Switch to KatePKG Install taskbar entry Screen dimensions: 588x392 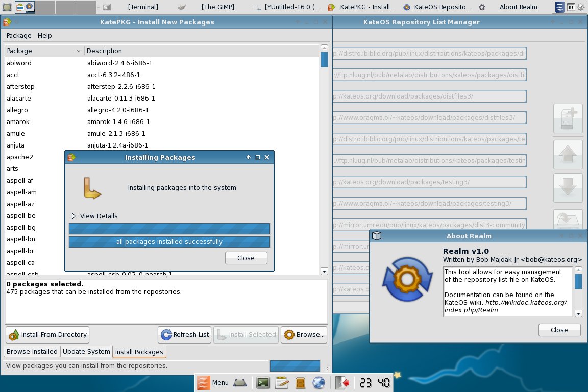tap(362, 7)
